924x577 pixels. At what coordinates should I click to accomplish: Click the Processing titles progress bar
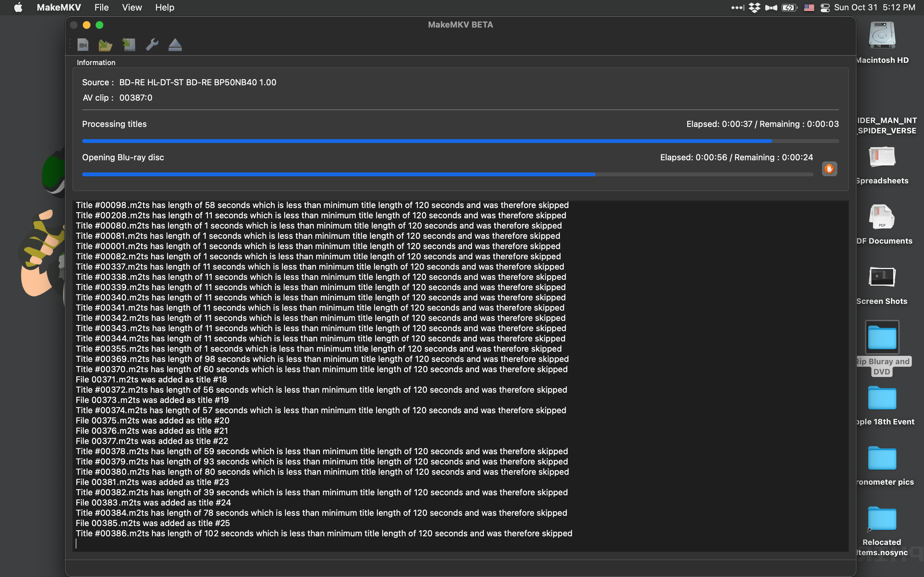460,141
